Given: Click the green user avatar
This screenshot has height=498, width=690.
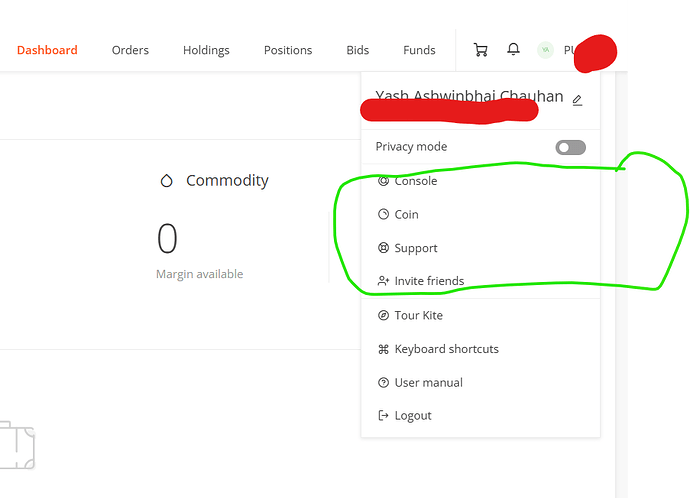Looking at the screenshot, I should click(x=545, y=50).
